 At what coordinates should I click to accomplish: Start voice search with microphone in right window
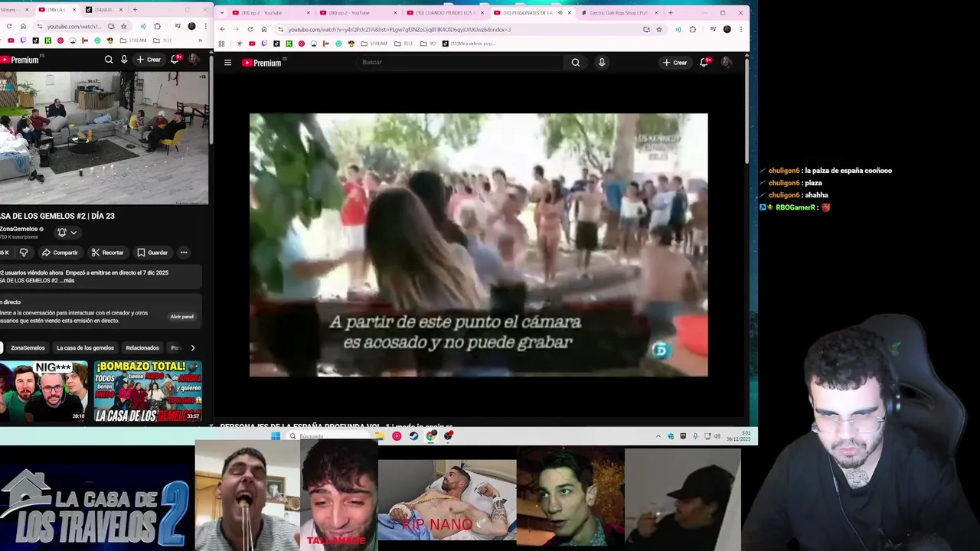602,63
